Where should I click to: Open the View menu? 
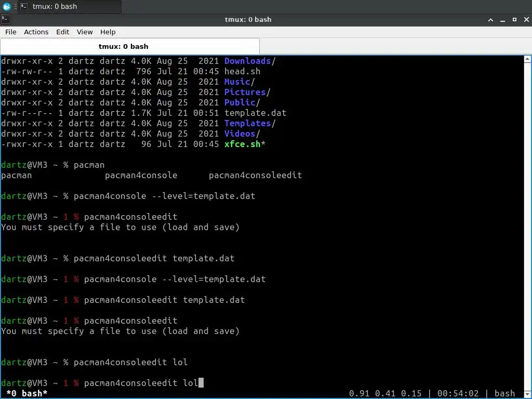click(85, 32)
